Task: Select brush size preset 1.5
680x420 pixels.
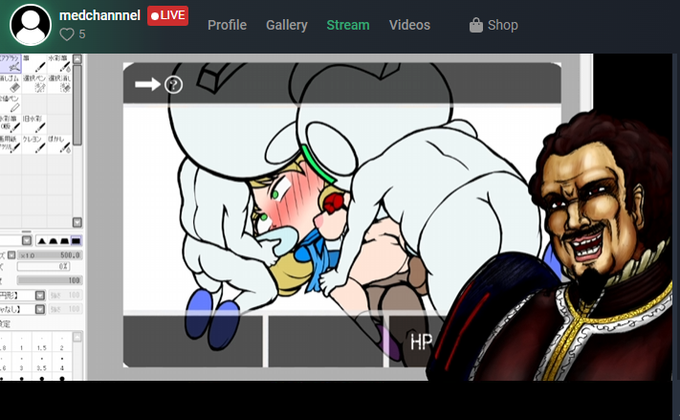Action: tap(42, 343)
